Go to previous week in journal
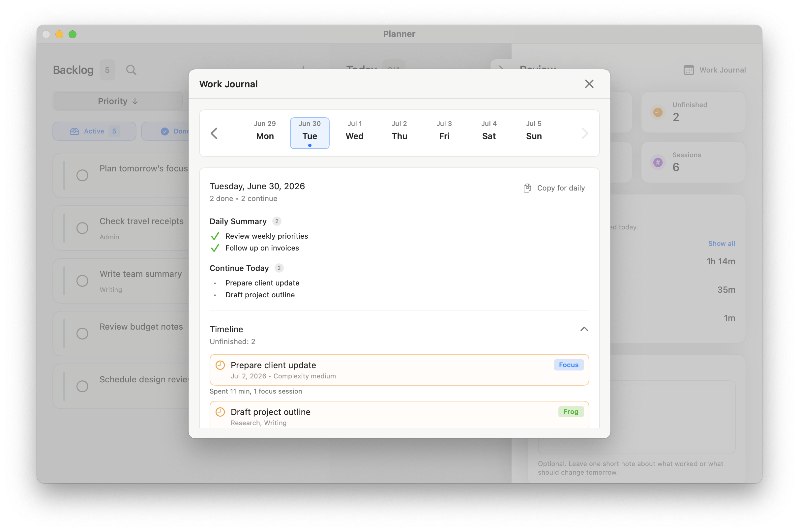 (214, 133)
